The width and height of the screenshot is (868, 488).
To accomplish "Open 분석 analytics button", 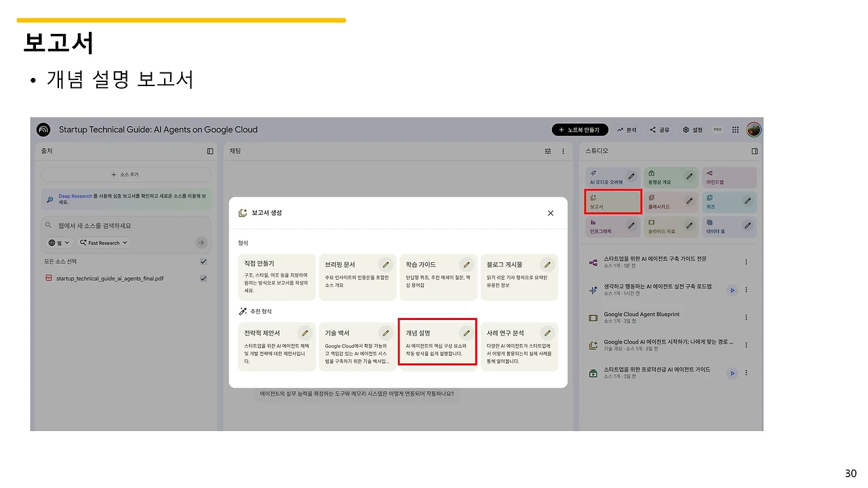I will 627,129.
